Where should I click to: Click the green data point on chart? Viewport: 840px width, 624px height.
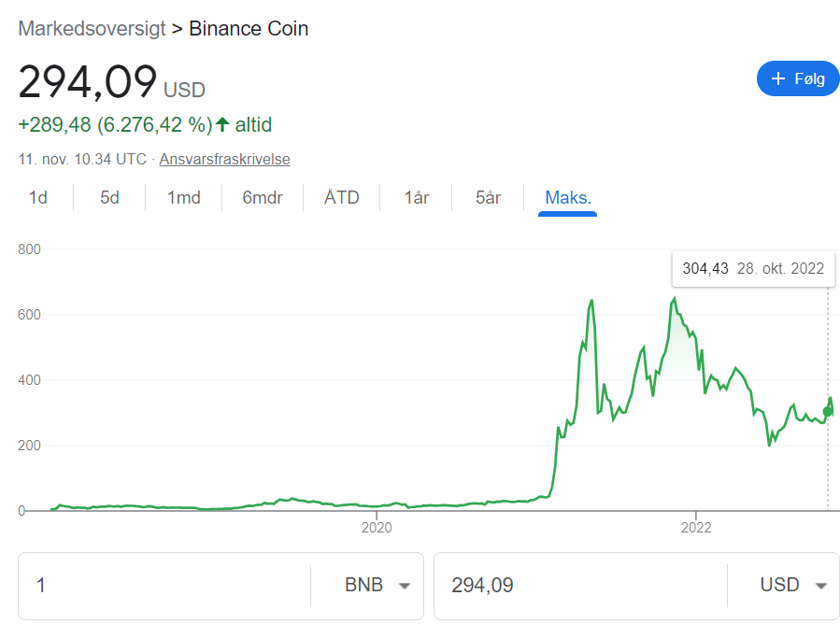pos(827,411)
